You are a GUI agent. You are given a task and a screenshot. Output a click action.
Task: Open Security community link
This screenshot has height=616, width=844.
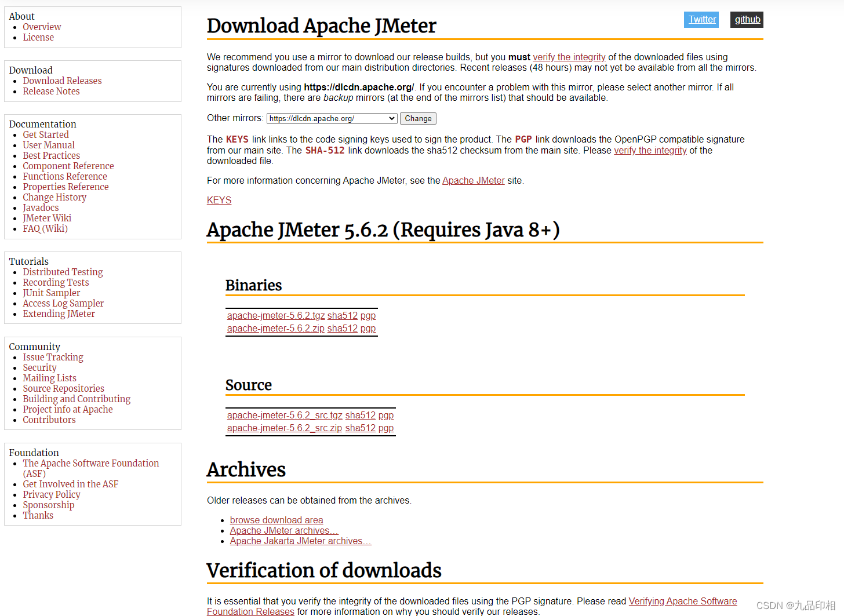pyautogui.click(x=39, y=368)
